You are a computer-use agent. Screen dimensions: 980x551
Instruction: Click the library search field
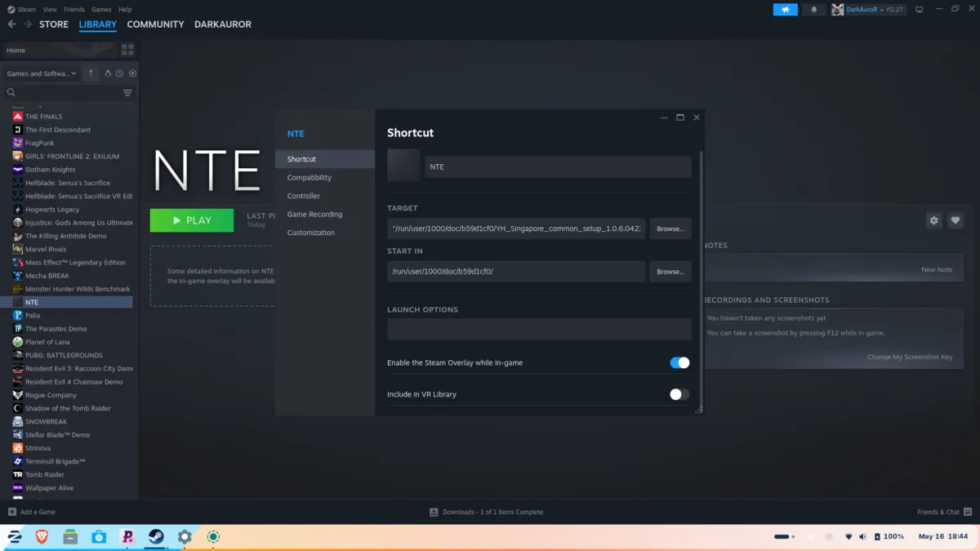tap(61, 93)
